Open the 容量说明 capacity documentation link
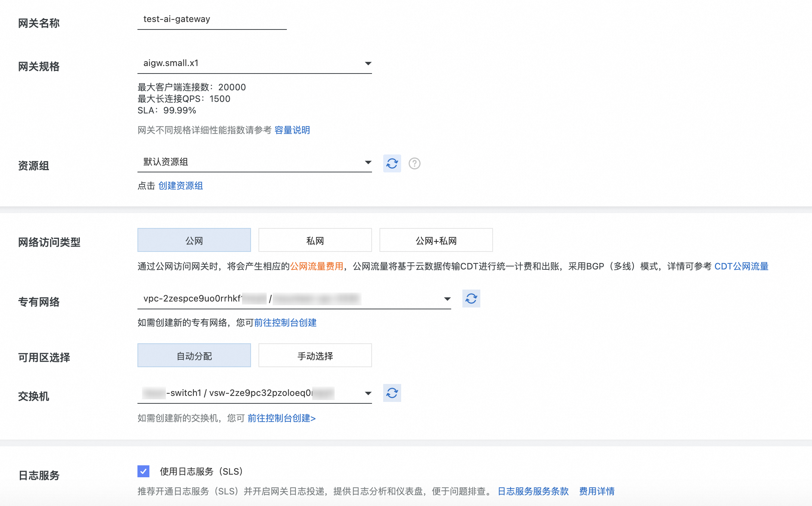Viewport: 812px width, 506px height. click(292, 130)
